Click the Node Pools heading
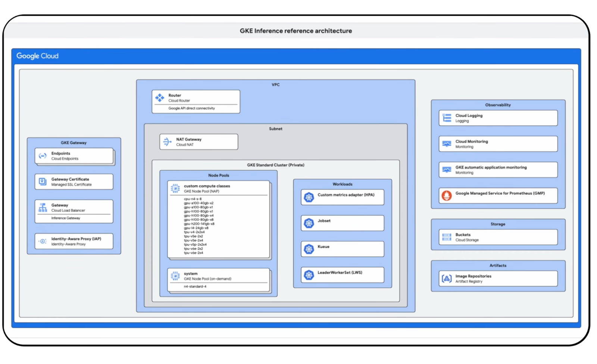597x364 pixels. pos(219,175)
